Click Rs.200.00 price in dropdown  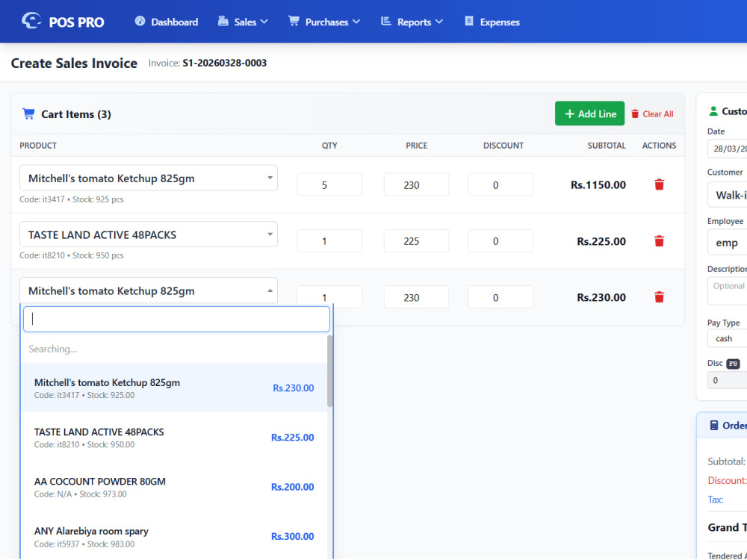pos(293,487)
